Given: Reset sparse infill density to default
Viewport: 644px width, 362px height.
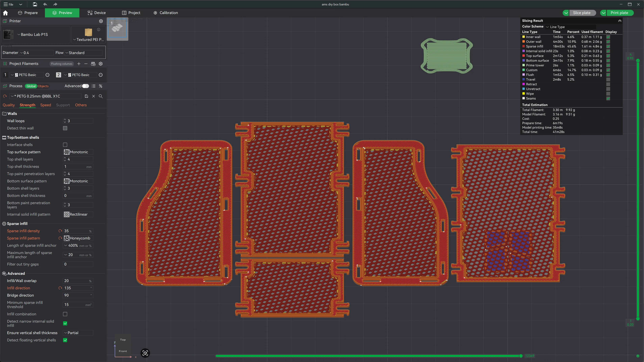Looking at the screenshot, I should pyautogui.click(x=60, y=231).
